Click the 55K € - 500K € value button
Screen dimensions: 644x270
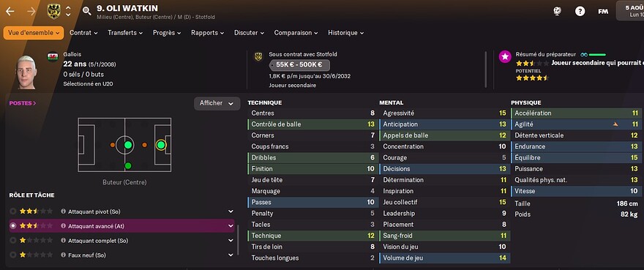299,65
